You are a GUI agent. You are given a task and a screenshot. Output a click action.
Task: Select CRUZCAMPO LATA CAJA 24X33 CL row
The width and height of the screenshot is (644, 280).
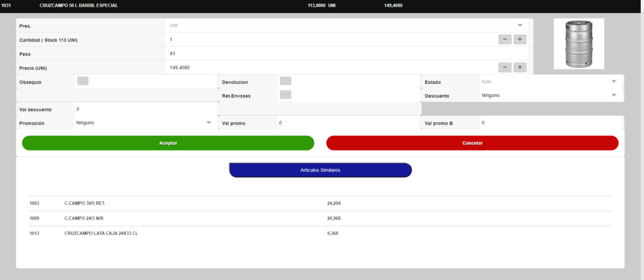click(x=320, y=233)
